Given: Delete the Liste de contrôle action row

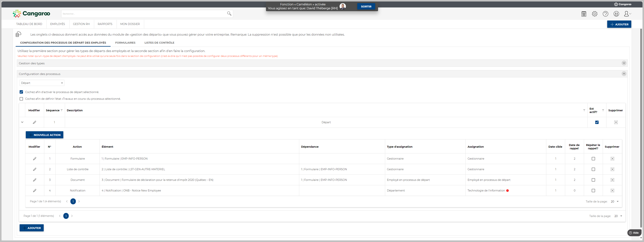Looking at the screenshot, I should (x=612, y=169).
